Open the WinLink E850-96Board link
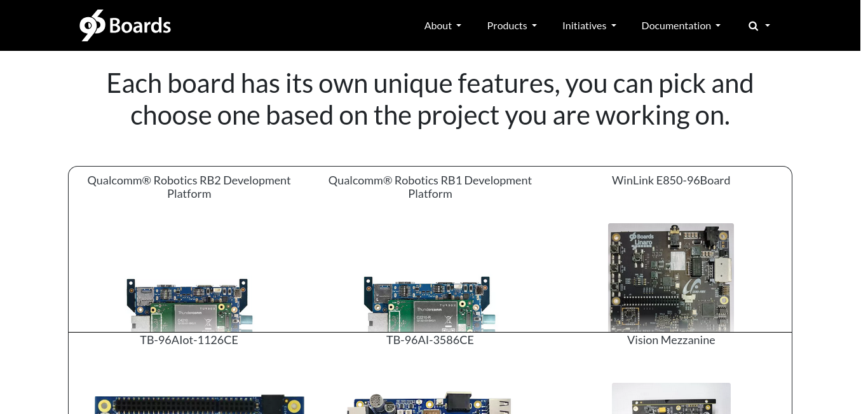This screenshot has width=868, height=414. click(x=671, y=181)
